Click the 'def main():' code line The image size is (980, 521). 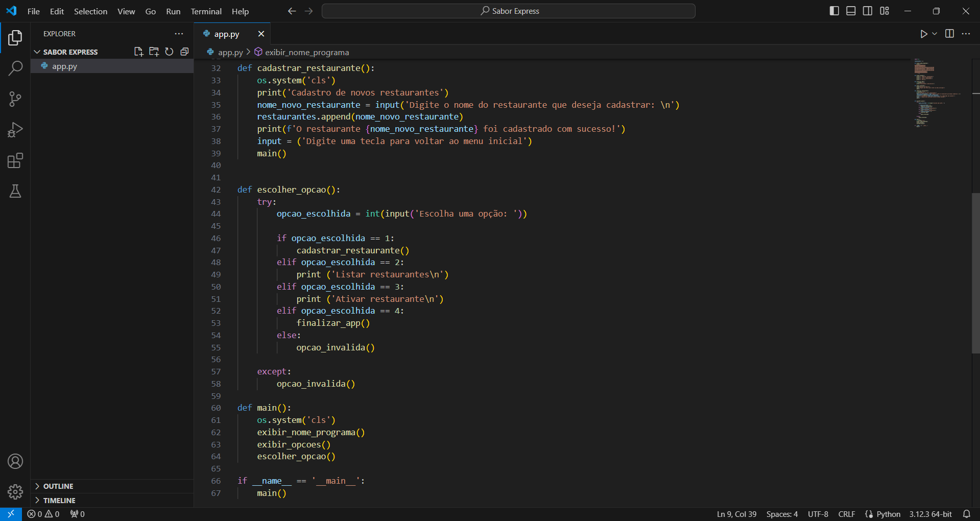264,408
